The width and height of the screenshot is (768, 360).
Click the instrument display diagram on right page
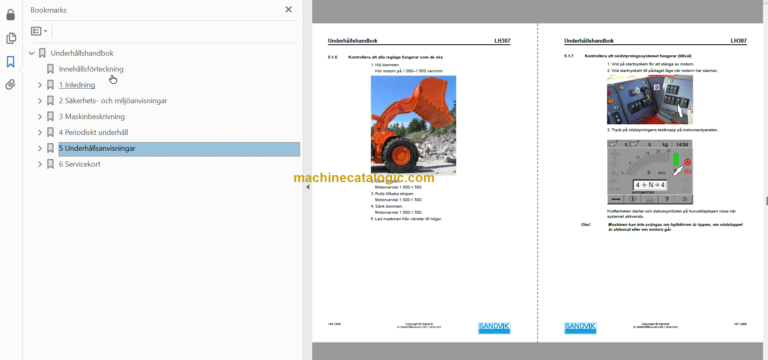pos(649,171)
